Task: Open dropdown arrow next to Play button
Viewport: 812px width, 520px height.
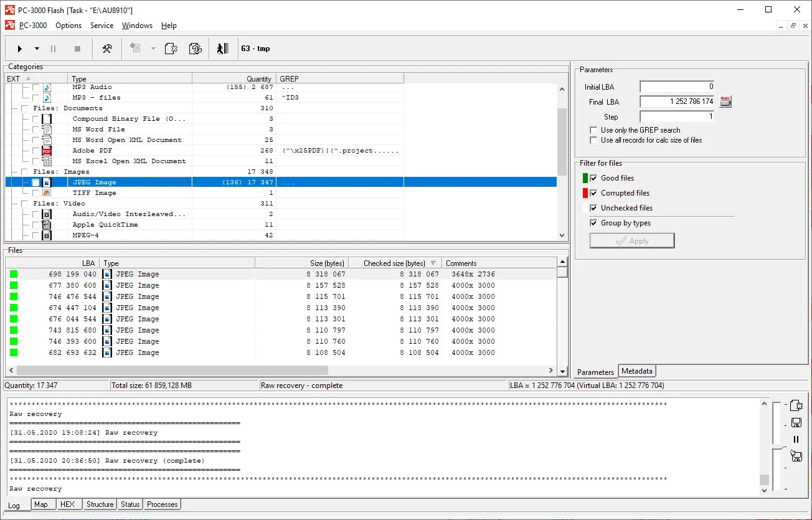Action: tap(37, 49)
